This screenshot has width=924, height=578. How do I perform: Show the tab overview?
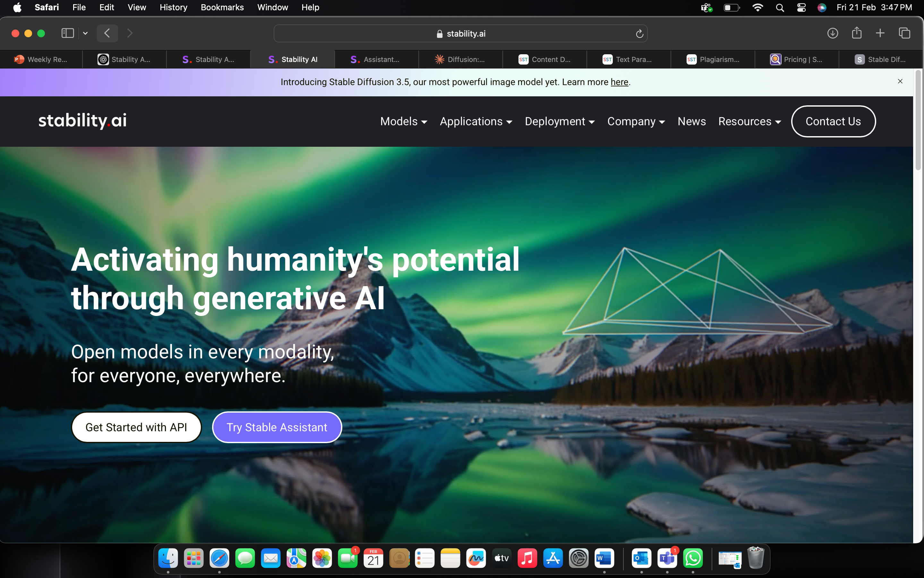coord(904,33)
